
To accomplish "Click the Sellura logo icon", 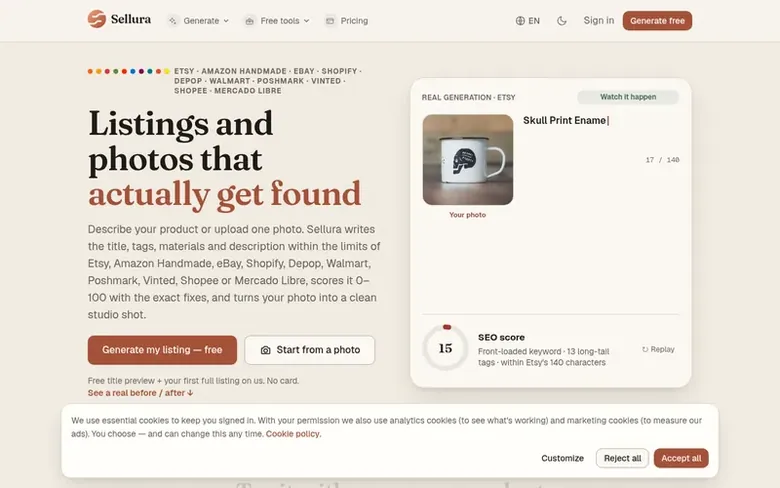I will (x=97, y=19).
